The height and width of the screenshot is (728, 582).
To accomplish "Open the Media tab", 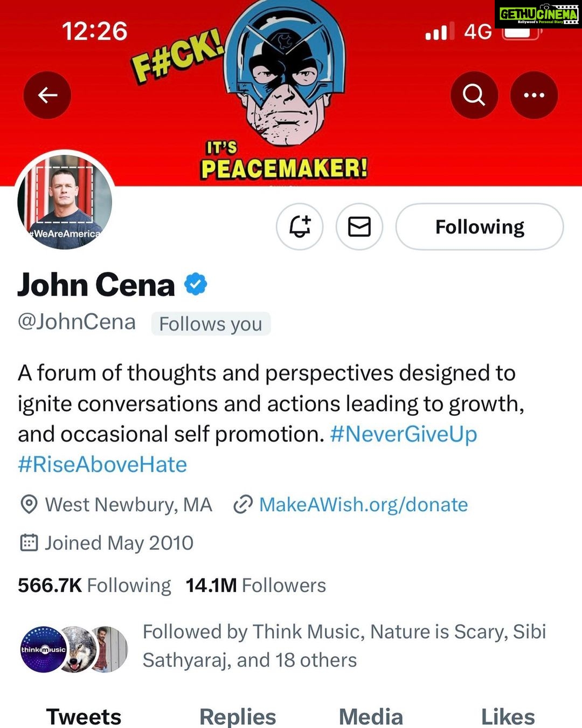I will point(371,717).
